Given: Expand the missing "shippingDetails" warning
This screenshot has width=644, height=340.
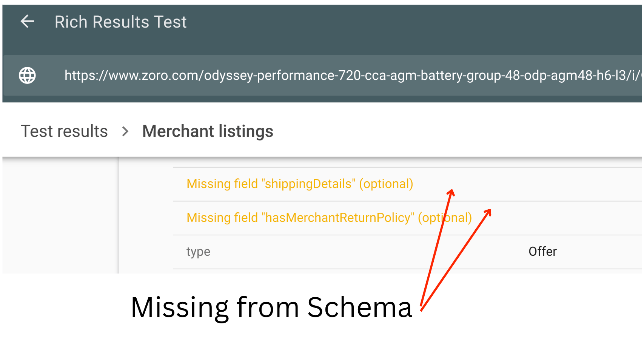Looking at the screenshot, I should pos(299,184).
